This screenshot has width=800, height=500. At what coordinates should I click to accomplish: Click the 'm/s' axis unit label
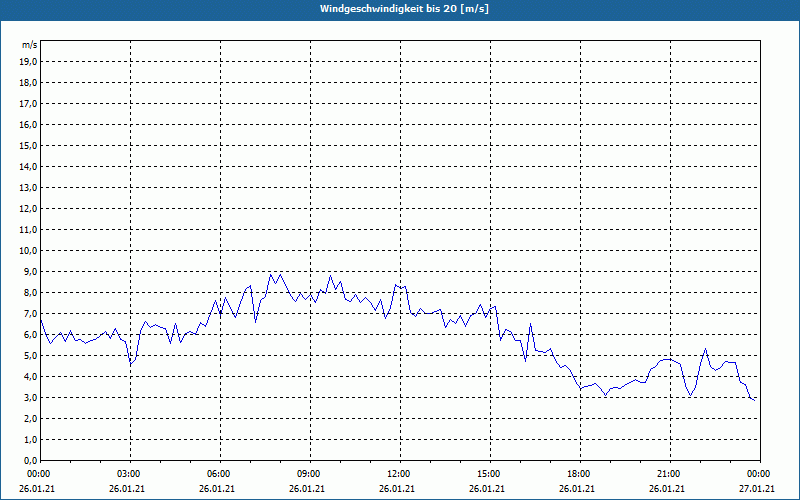click(30, 45)
